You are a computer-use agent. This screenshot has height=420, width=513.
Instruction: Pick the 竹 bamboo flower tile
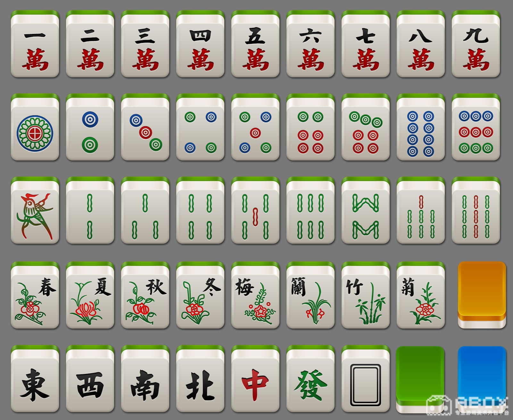pyautogui.click(x=366, y=295)
